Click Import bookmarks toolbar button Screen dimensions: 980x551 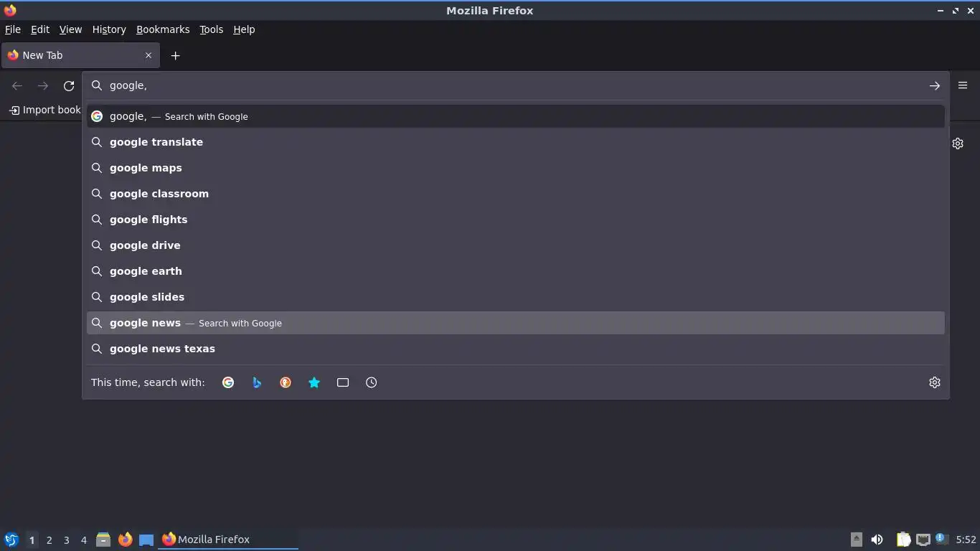(x=45, y=110)
